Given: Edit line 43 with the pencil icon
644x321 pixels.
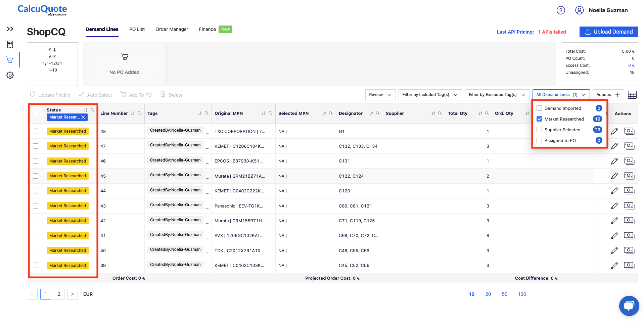Looking at the screenshot, I should pos(614,206).
